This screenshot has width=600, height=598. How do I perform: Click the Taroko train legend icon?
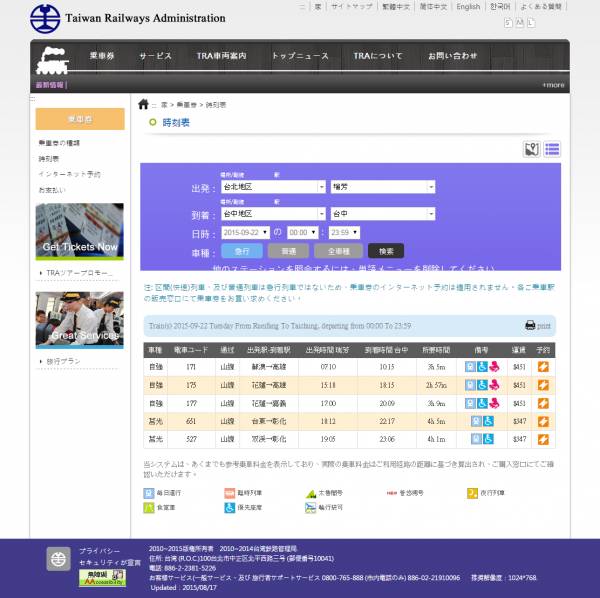(311, 494)
